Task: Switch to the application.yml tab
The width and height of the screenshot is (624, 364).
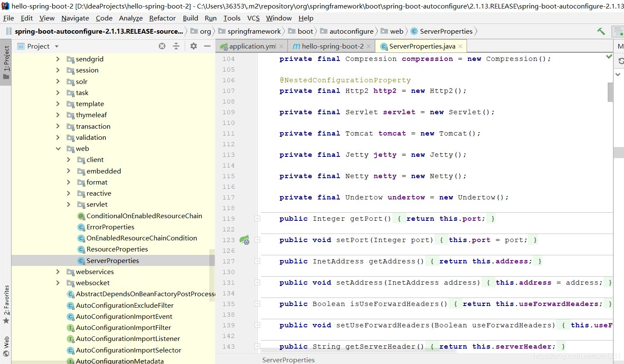Action: [x=253, y=46]
